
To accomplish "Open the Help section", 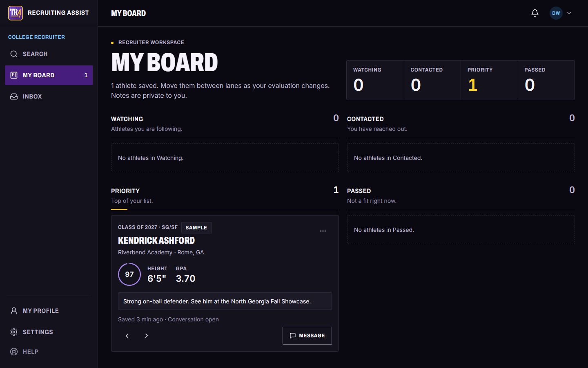I will tap(49, 352).
